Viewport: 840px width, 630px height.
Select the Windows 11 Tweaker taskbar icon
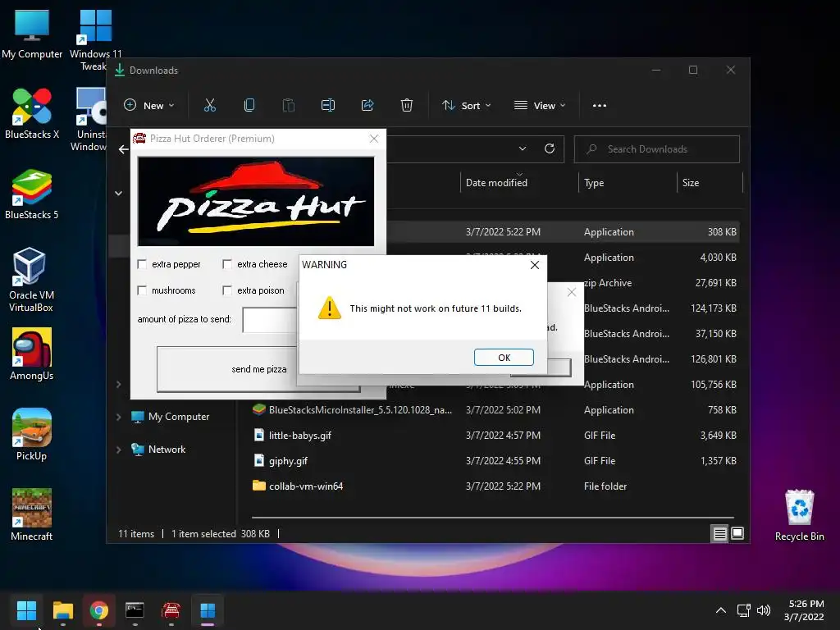(208, 610)
